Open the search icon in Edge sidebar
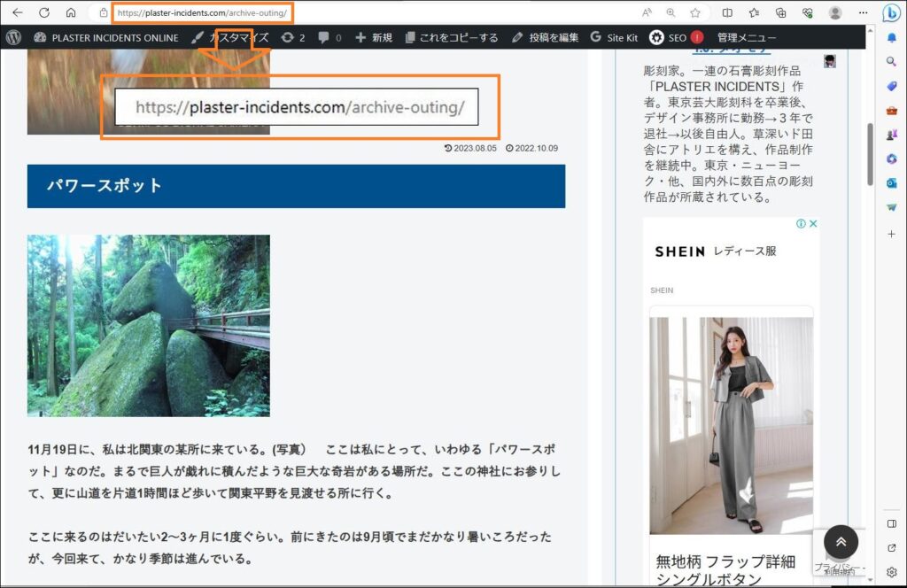The image size is (907, 588). [891, 61]
